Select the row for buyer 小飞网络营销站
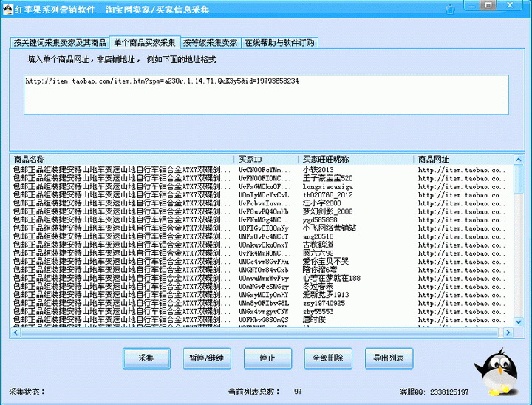 pyautogui.click(x=262, y=228)
